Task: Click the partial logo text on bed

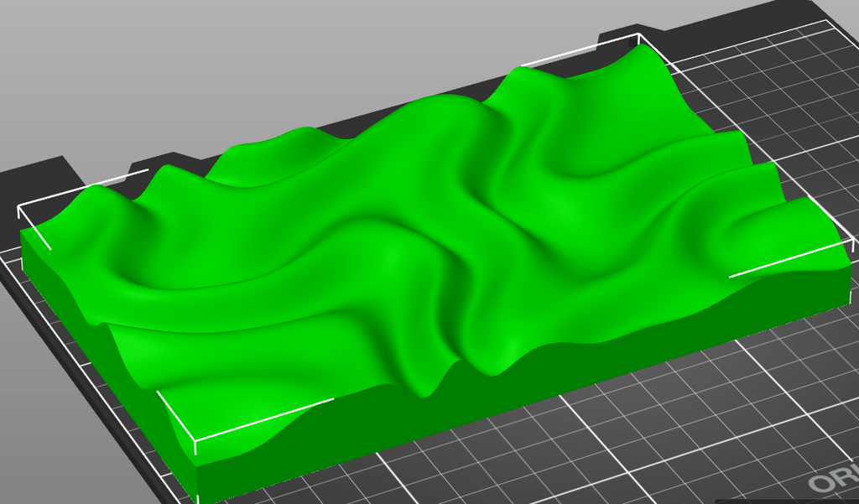Action: [x=835, y=482]
